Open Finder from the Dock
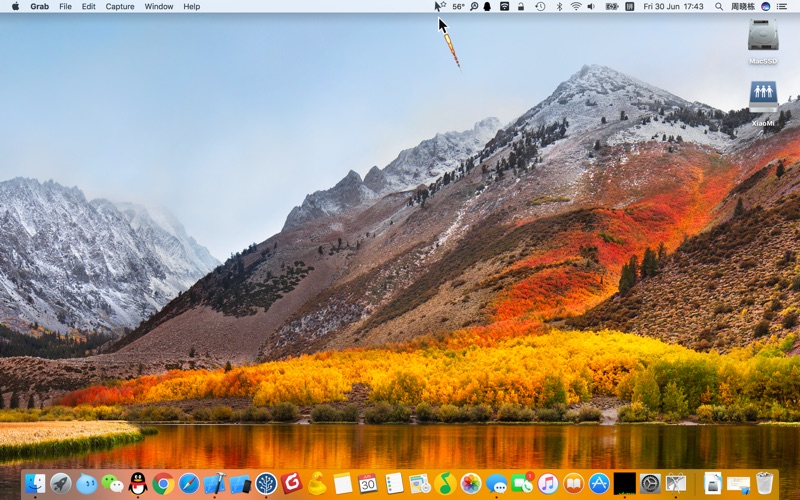This screenshot has height=500, width=800. pos(36,484)
